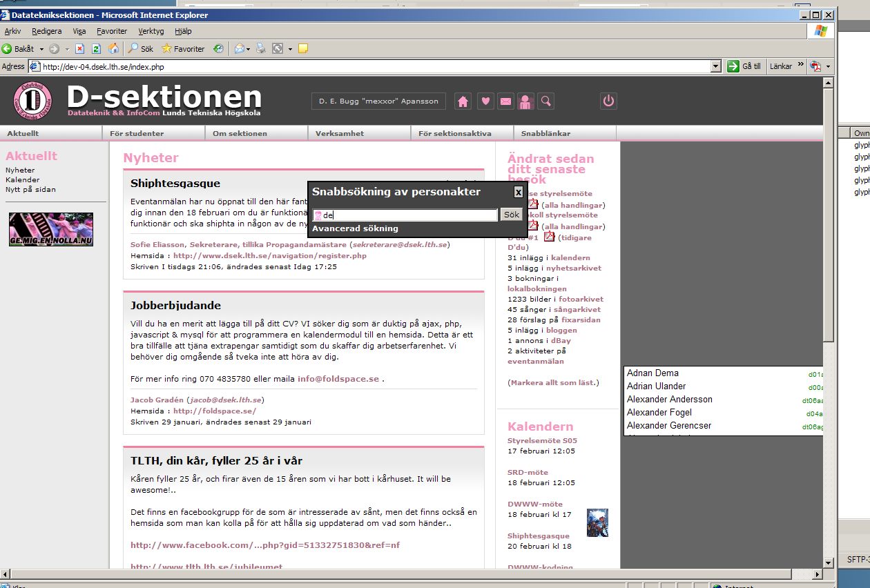Open the Arkiv menu

12,31
